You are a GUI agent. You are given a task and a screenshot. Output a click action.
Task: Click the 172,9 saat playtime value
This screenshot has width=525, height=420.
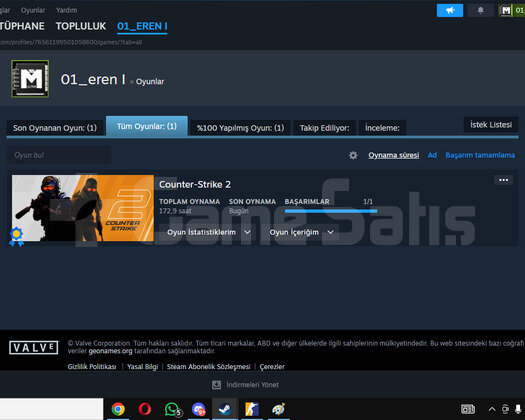175,211
